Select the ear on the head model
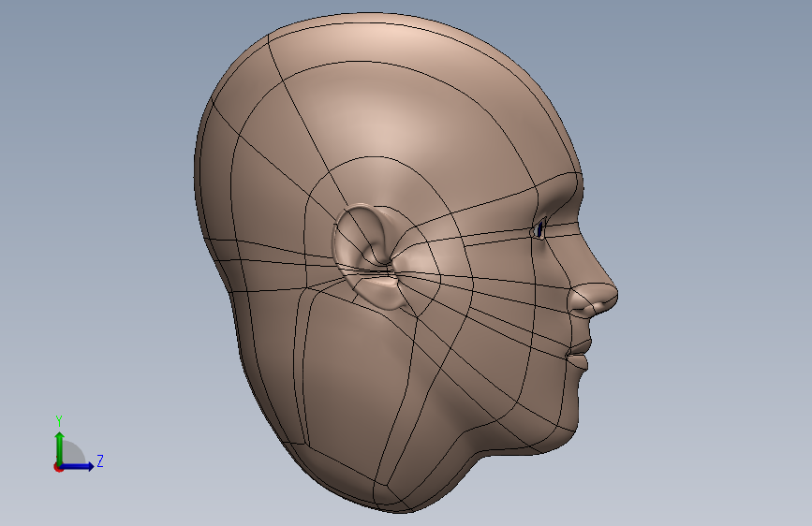Screen dimensions: 812x526 pos(368,256)
